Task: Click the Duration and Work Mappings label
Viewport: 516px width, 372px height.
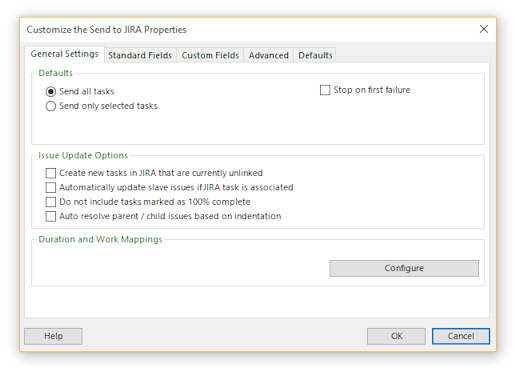Action: (100, 239)
